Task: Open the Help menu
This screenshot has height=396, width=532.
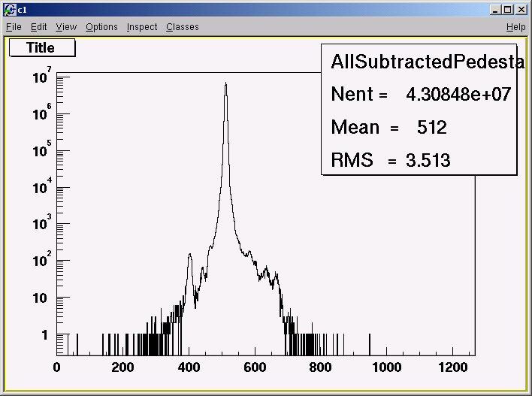Action: pos(515,27)
